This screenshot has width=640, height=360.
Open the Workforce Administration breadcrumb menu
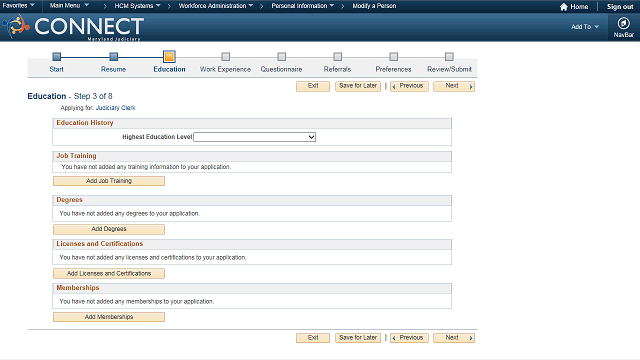216,6
